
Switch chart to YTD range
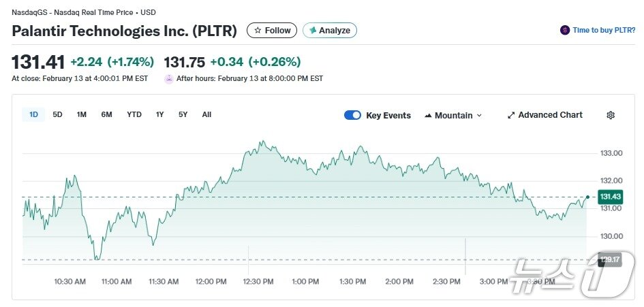click(x=134, y=115)
